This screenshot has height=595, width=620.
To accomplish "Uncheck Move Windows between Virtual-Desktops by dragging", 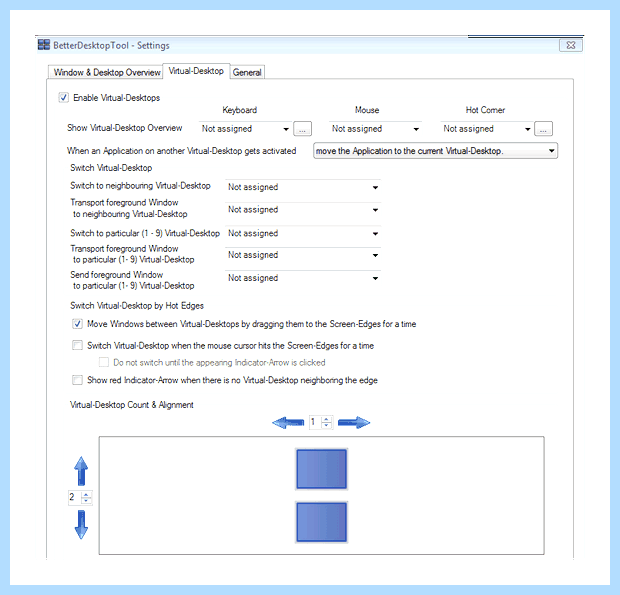I will 77,324.
